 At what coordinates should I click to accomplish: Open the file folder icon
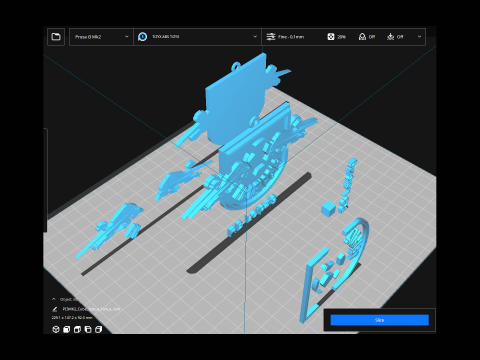56,37
